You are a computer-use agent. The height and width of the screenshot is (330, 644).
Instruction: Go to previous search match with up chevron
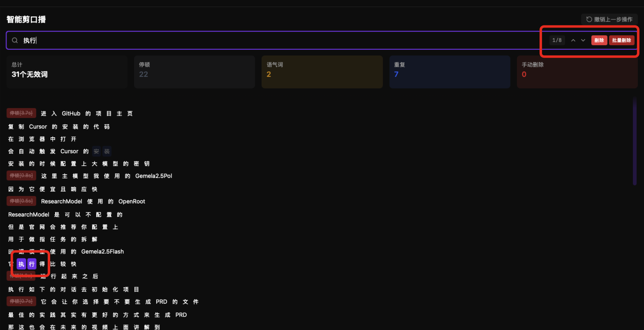(573, 40)
